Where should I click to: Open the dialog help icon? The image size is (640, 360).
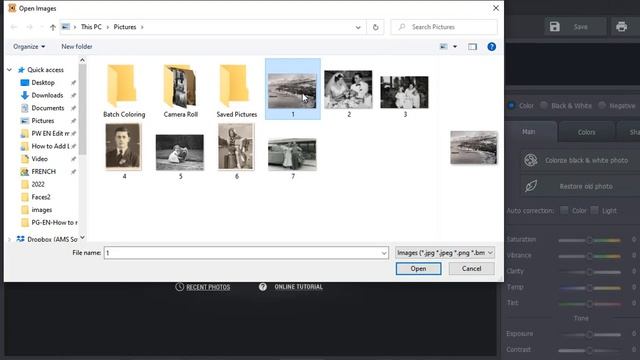(x=491, y=47)
